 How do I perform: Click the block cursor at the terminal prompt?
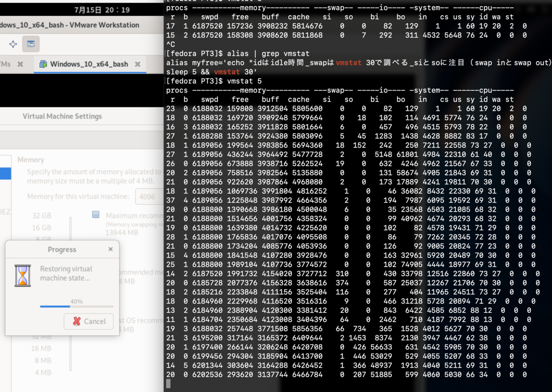coord(168,384)
